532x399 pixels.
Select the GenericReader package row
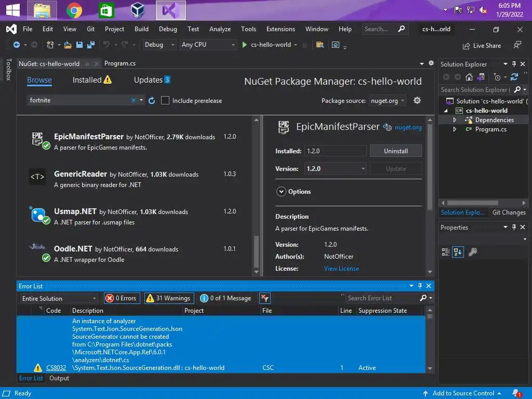coord(135,179)
